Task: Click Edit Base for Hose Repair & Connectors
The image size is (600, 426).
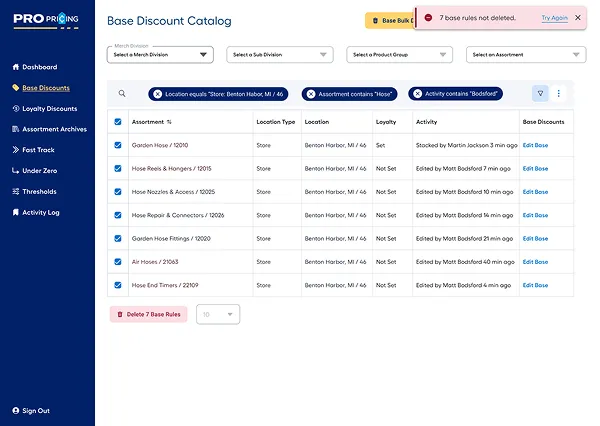Action: click(535, 215)
